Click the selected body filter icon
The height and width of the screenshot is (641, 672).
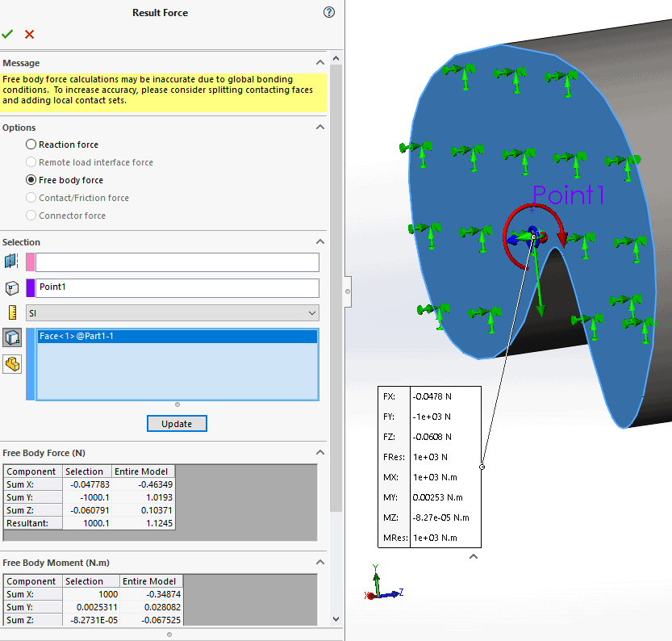(x=12, y=338)
